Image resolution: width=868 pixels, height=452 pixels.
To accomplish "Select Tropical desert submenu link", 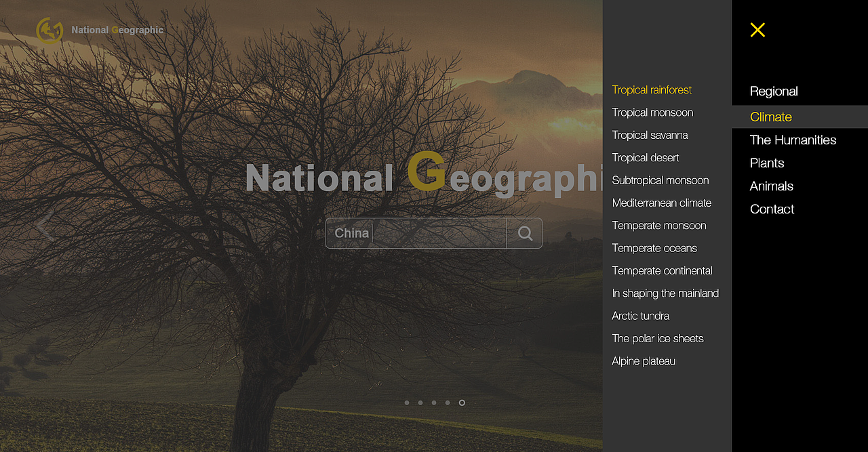I will coord(645,158).
